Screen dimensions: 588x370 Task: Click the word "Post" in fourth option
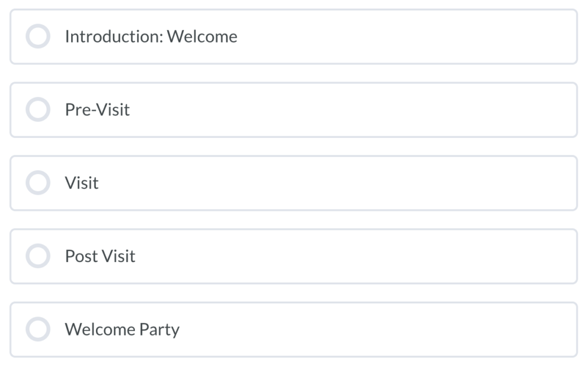(x=81, y=256)
